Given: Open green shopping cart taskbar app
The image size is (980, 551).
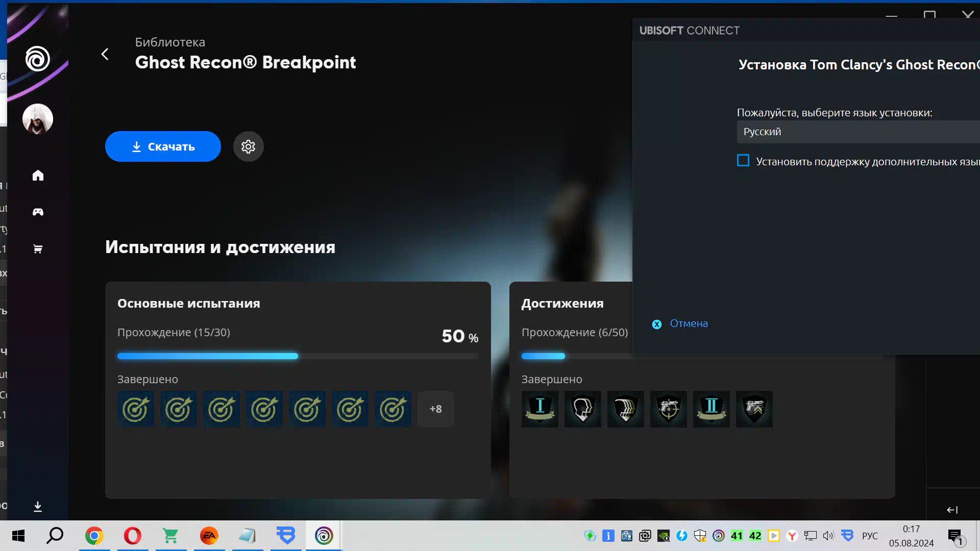Looking at the screenshot, I should (x=171, y=536).
